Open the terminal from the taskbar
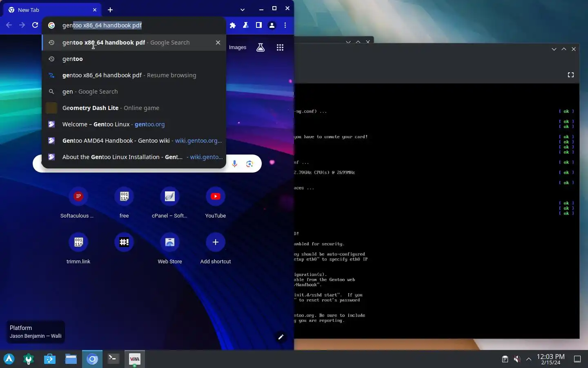588x368 pixels. 114,359
